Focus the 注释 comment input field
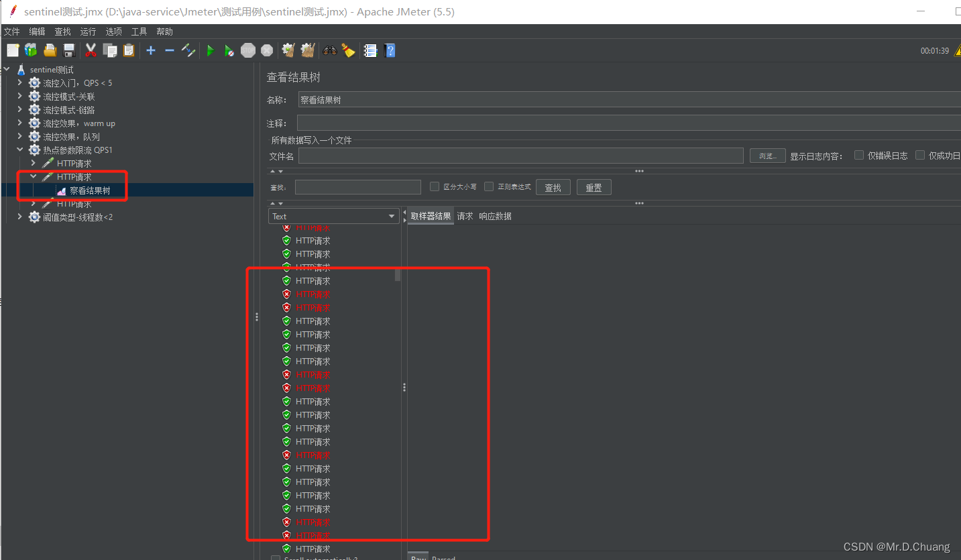The height and width of the screenshot is (560, 961). 629,123
